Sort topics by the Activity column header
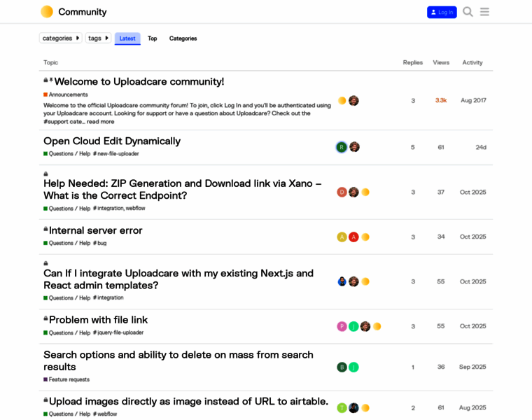 [472, 62]
